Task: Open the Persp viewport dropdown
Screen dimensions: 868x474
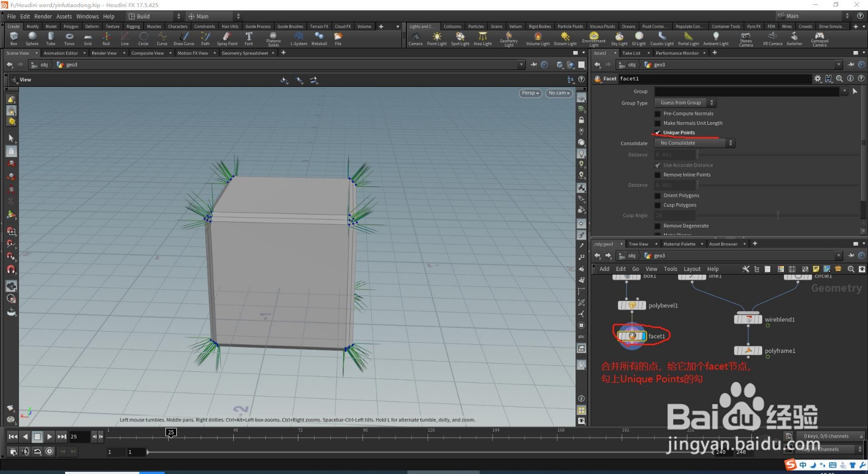Action: coord(531,93)
